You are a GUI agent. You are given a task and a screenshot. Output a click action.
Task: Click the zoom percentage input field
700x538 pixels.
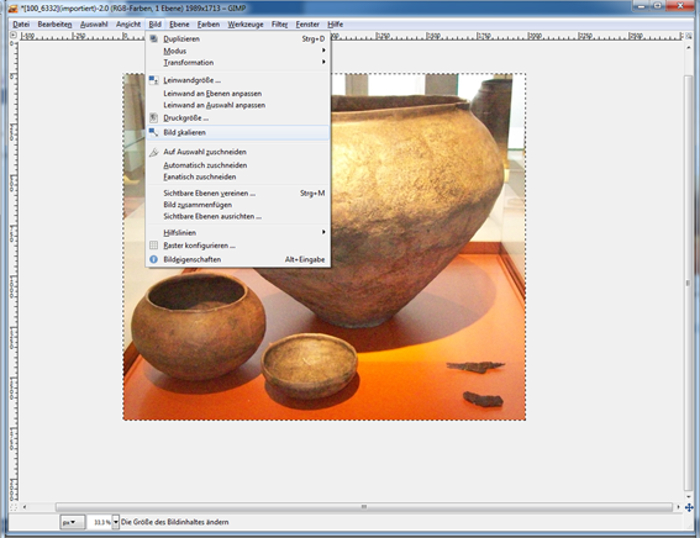100,522
